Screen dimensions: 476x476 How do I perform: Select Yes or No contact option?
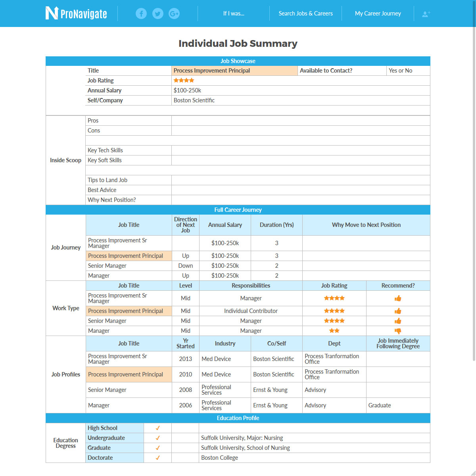tap(401, 71)
